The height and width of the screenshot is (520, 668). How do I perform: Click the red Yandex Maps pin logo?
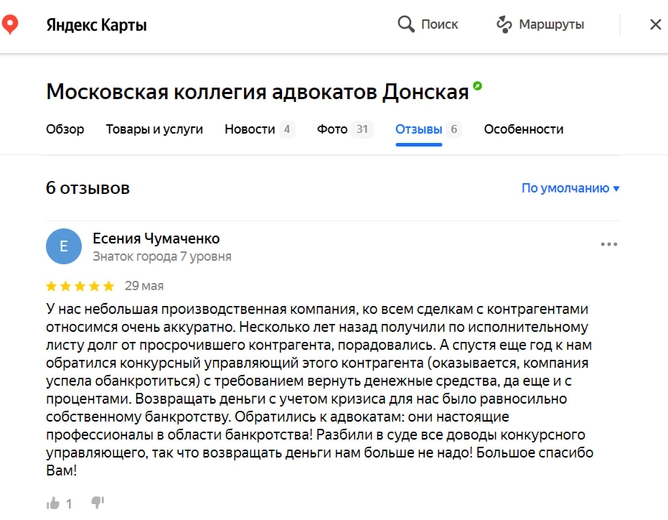[10, 24]
